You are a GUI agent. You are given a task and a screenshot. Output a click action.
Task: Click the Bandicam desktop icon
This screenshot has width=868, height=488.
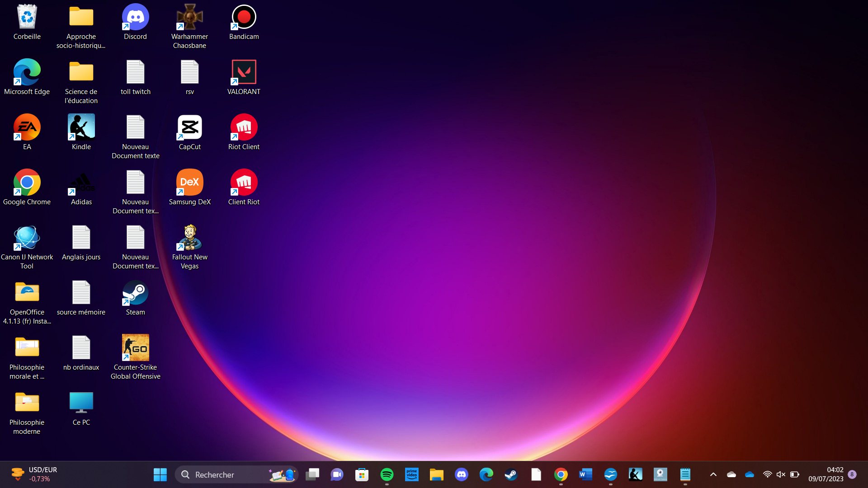click(244, 22)
